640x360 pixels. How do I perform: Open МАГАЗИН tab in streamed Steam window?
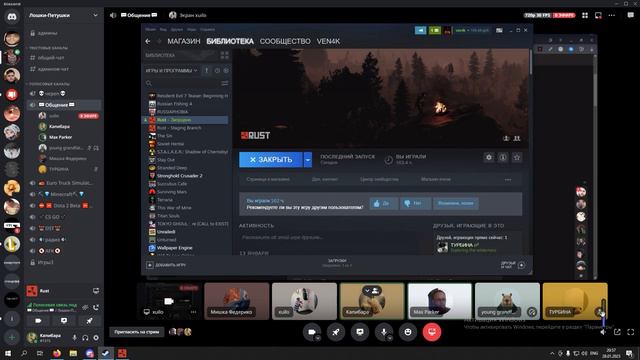point(184,41)
